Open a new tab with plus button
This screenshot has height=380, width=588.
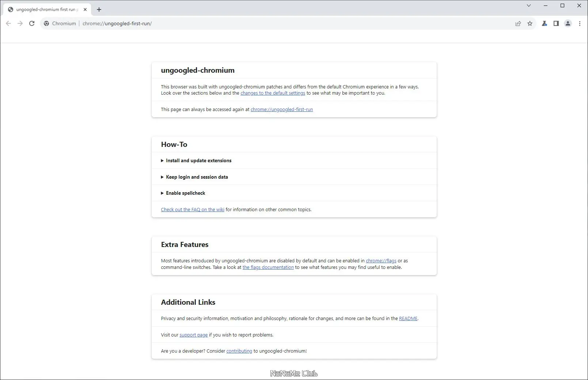[99, 9]
